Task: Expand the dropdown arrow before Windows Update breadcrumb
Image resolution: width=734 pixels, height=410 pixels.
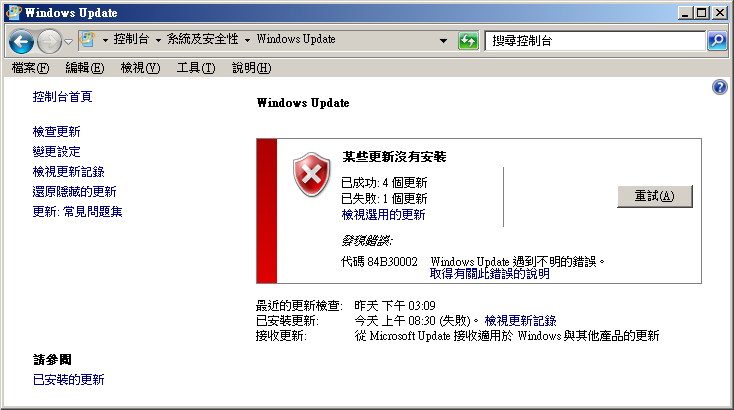Action: (x=247, y=41)
